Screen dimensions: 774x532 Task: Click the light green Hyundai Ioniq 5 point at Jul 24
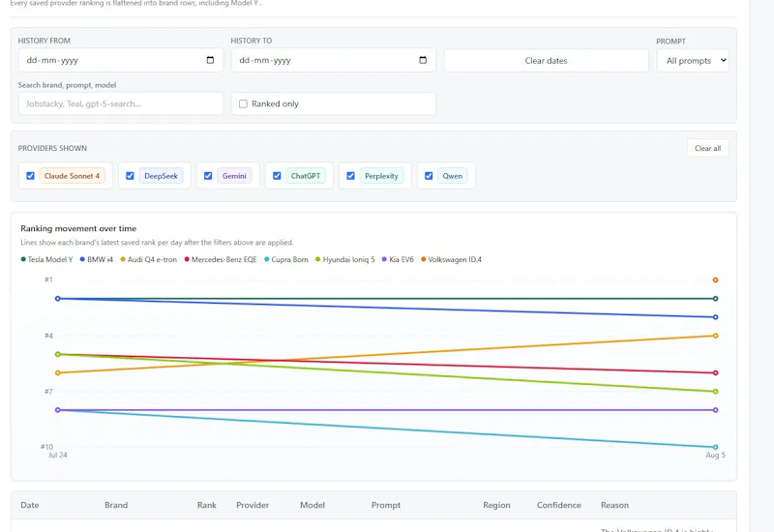coord(58,354)
